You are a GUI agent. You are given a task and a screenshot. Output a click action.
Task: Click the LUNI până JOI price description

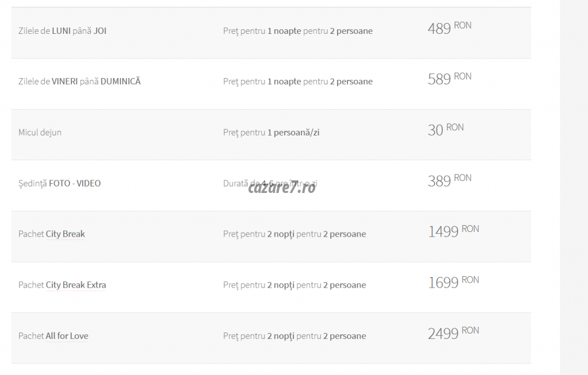click(297, 31)
